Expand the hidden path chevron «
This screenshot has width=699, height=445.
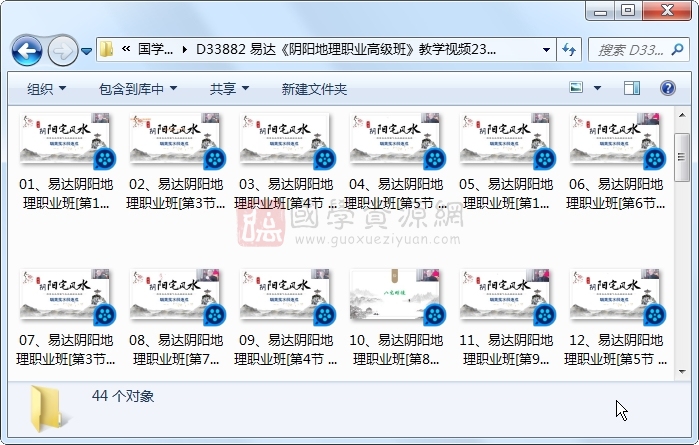[x=126, y=49]
